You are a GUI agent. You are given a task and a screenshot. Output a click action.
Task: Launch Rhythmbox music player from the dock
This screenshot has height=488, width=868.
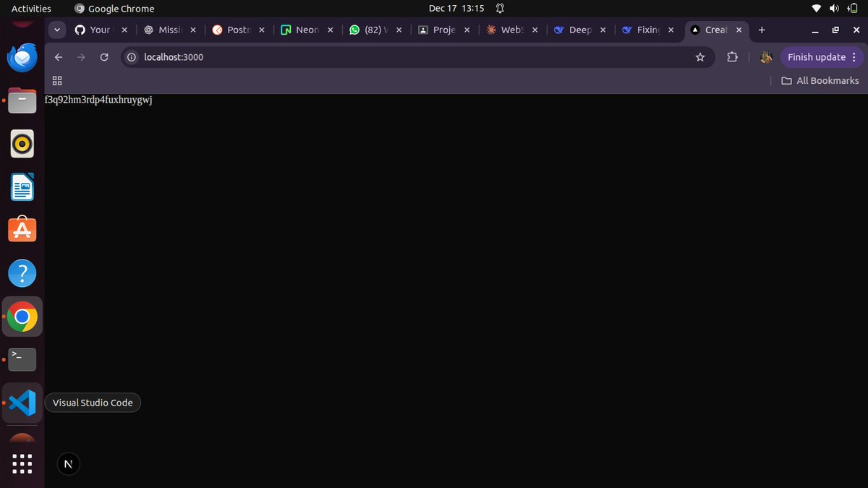coord(22,144)
